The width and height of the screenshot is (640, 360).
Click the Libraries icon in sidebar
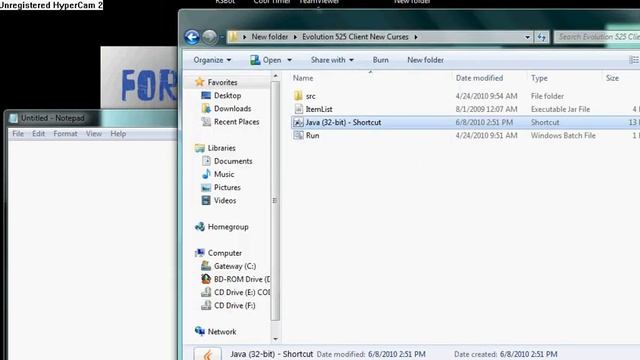[200, 148]
